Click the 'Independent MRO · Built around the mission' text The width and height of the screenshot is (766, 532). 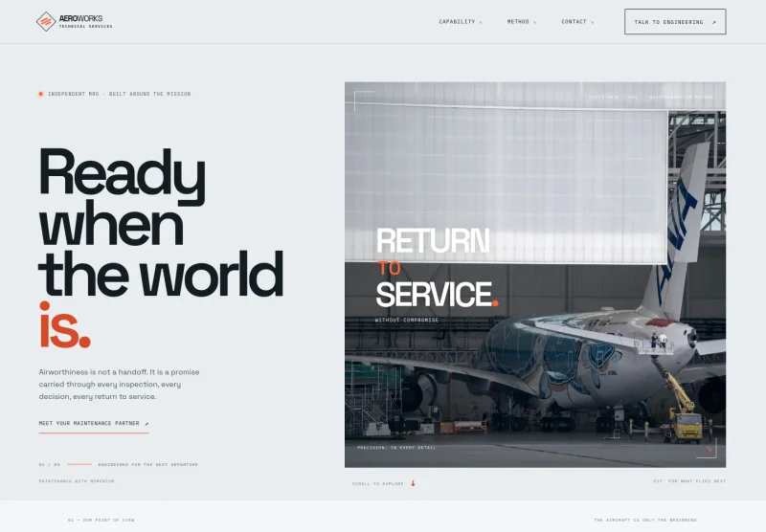point(119,94)
